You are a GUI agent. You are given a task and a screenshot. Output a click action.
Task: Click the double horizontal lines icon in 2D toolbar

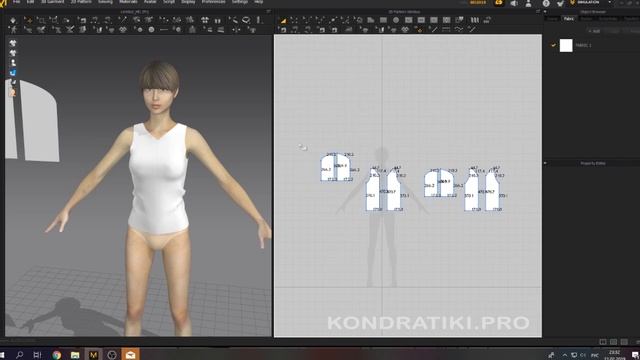coord(446,29)
